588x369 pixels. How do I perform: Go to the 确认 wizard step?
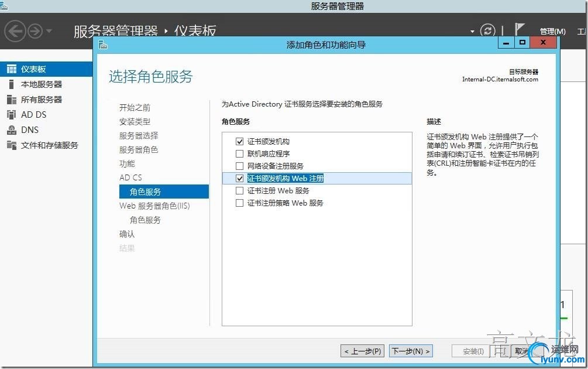pyautogui.click(x=127, y=234)
